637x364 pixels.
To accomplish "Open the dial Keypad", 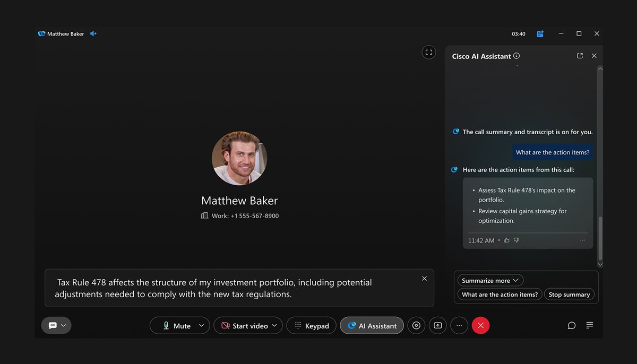I will (x=311, y=325).
